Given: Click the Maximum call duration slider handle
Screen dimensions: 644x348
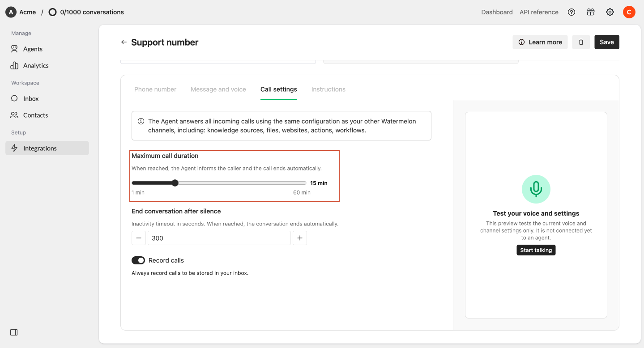Looking at the screenshot, I should [x=175, y=183].
